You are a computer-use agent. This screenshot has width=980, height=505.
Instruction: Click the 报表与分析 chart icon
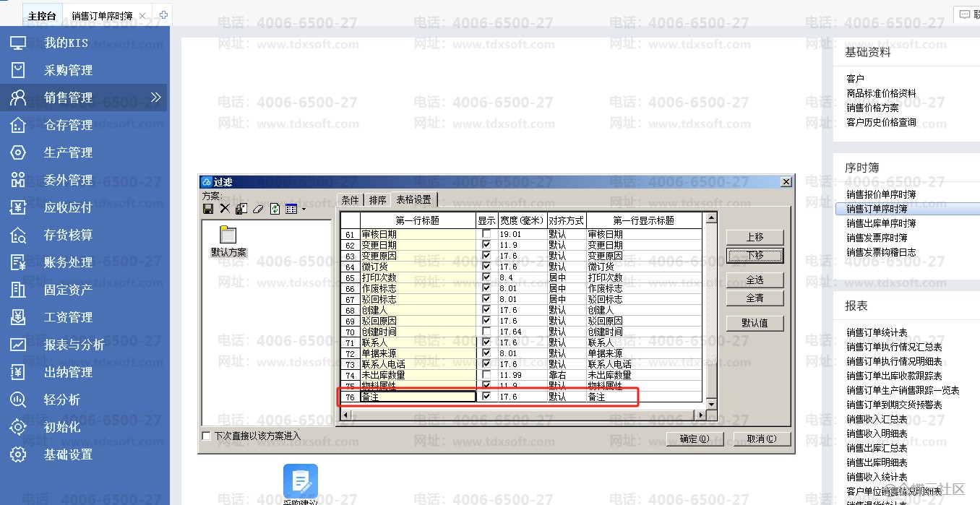click(x=18, y=345)
